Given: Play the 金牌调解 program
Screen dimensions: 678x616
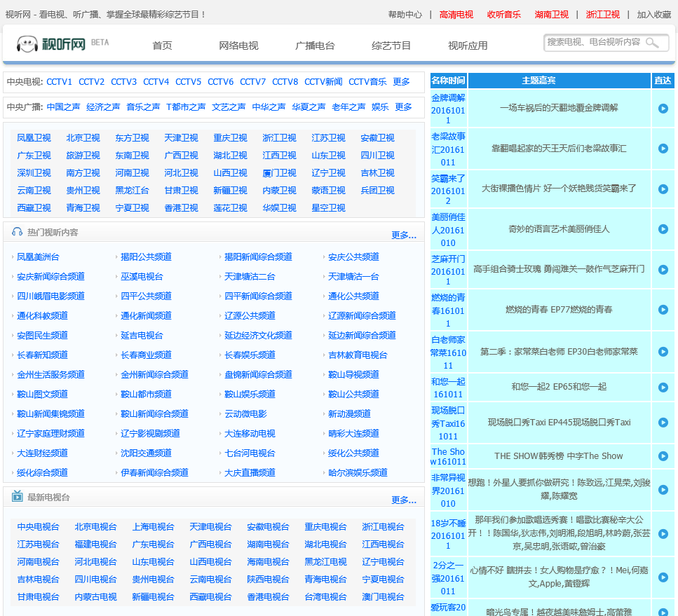Looking at the screenshot, I should [663, 109].
